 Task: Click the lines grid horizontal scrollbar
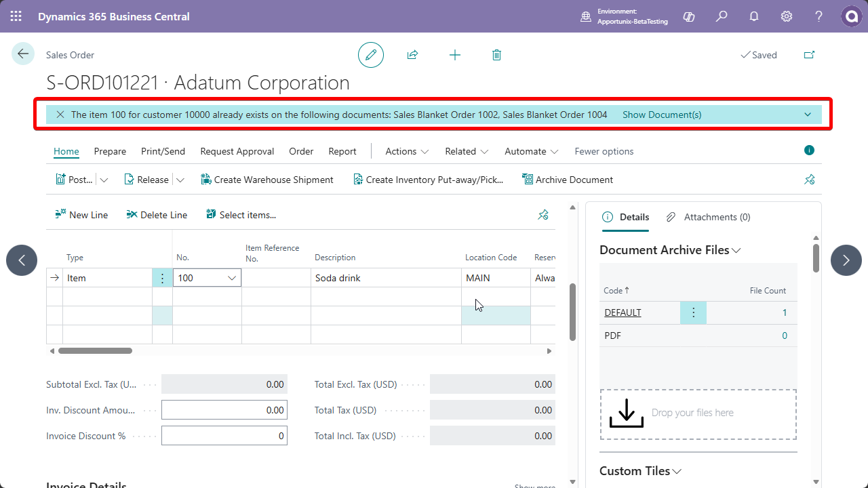click(95, 351)
